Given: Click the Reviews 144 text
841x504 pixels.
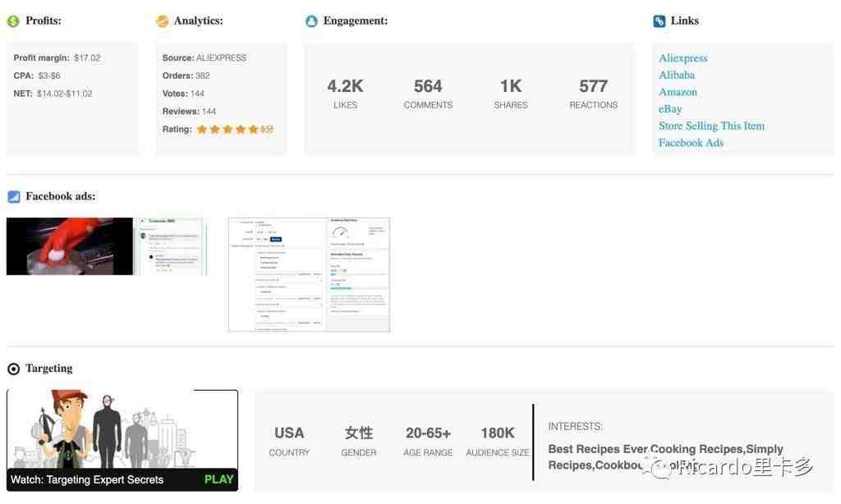Looking at the screenshot, I should [190, 112].
